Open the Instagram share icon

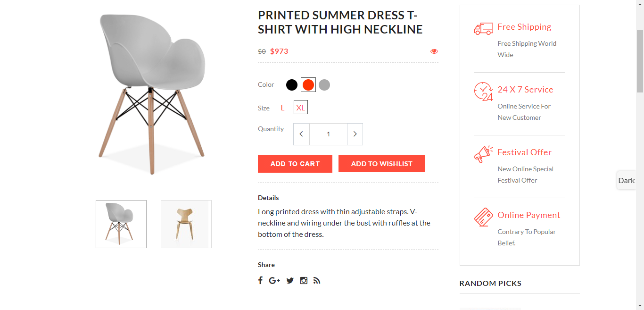click(x=304, y=280)
